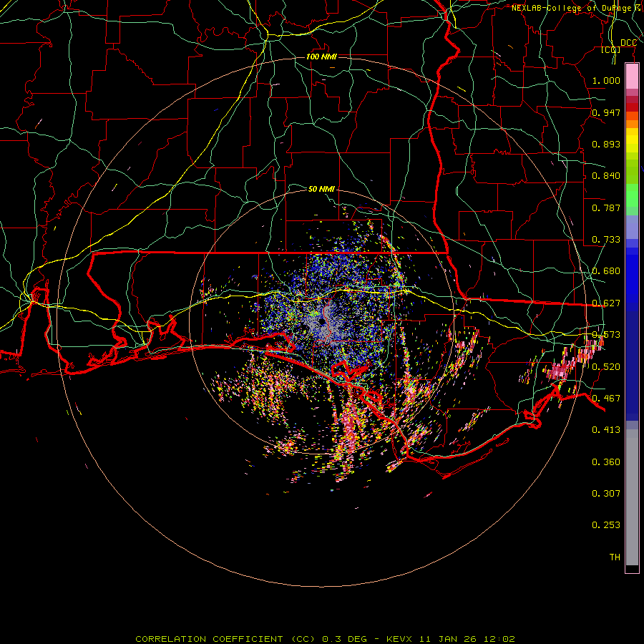Select the 0.733 scale value
This screenshot has height=644, width=644.
click(x=606, y=240)
